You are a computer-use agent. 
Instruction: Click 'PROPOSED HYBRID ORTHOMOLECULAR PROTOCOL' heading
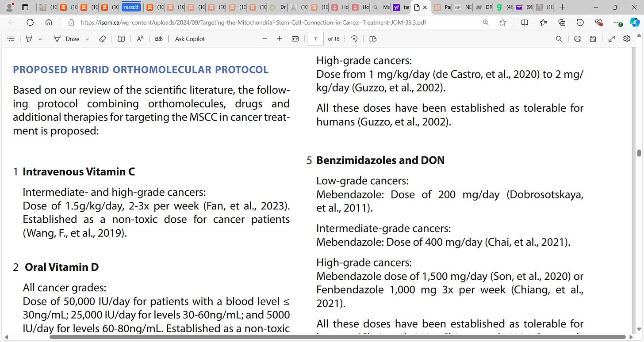tap(141, 70)
